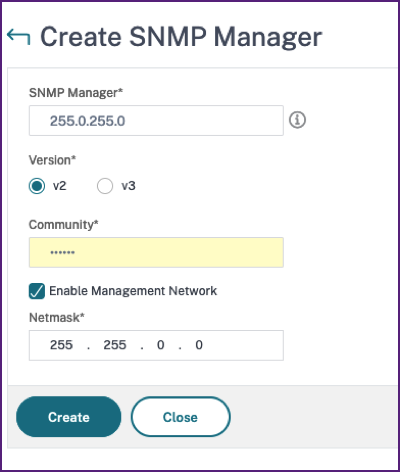Click the Close button
Viewport: 400px width, 472px height.
[180, 417]
